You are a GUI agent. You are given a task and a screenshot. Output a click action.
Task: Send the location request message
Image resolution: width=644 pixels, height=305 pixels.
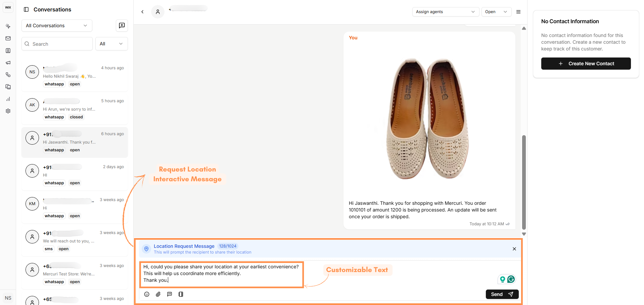[502, 294]
